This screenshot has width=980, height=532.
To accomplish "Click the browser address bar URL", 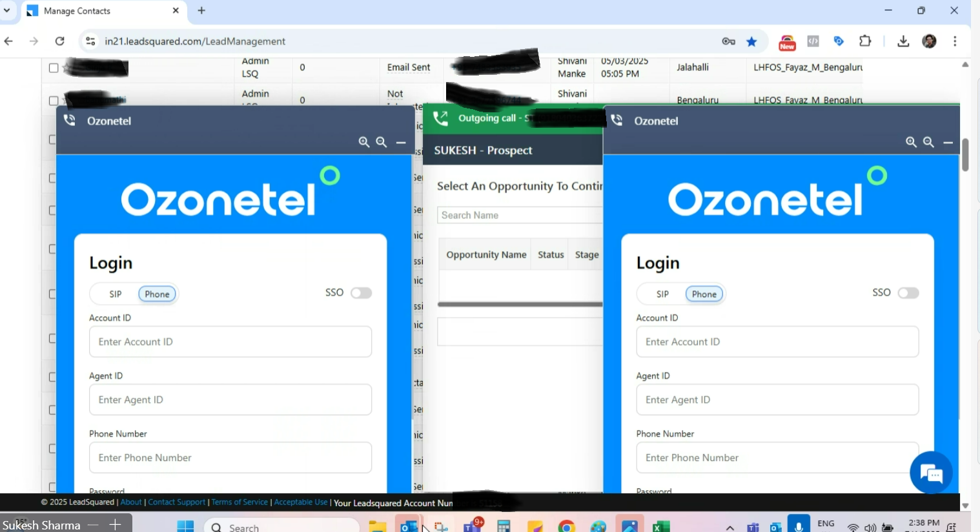I will tap(195, 41).
